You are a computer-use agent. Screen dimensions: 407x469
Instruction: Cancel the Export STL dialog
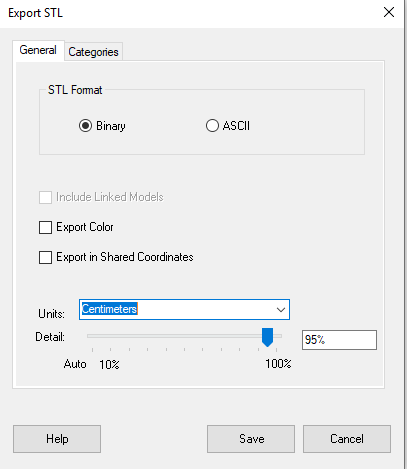(x=347, y=439)
